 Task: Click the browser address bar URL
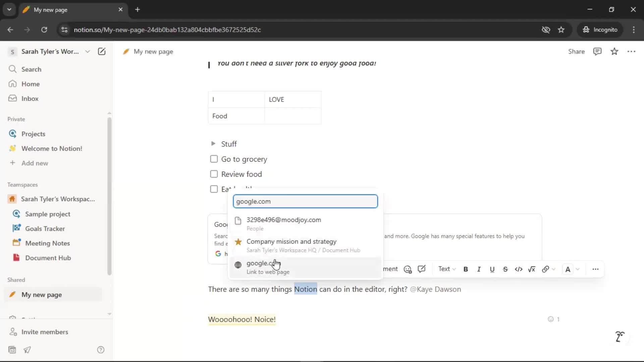[167, 29]
